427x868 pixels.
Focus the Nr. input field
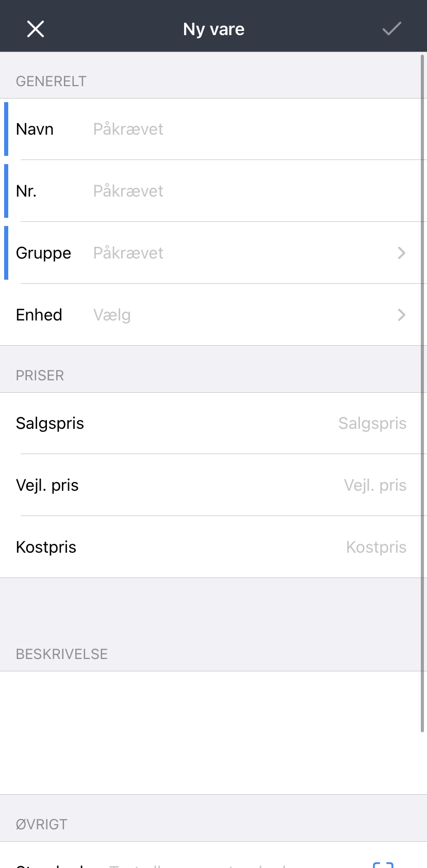coord(248,191)
